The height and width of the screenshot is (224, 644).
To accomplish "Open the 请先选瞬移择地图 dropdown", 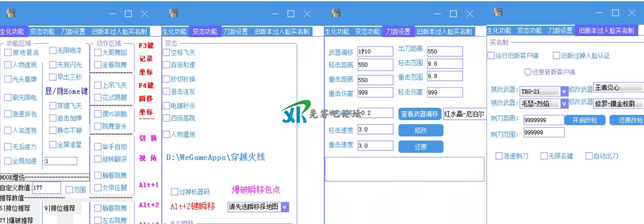I will point(285,207).
